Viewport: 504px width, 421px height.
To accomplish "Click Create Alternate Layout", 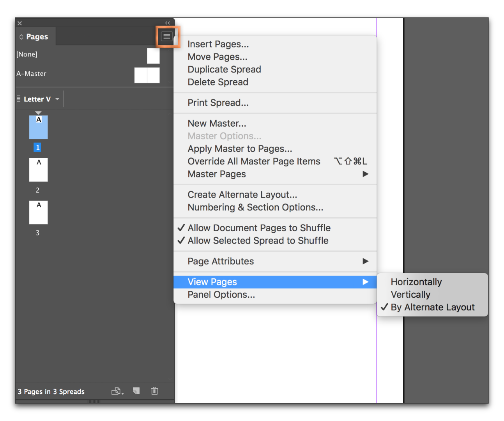I will pos(242,194).
